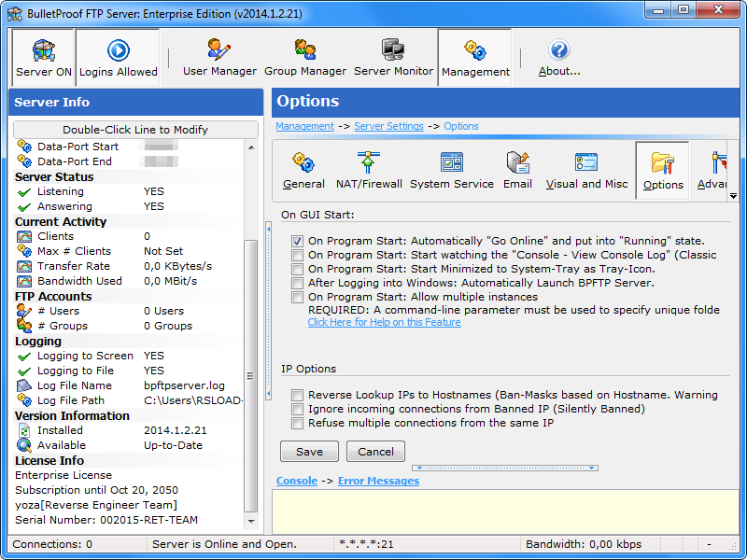Screen dimensions: 747x560
Task: Open Click Here for Help on this Feature link
Action: (384, 322)
